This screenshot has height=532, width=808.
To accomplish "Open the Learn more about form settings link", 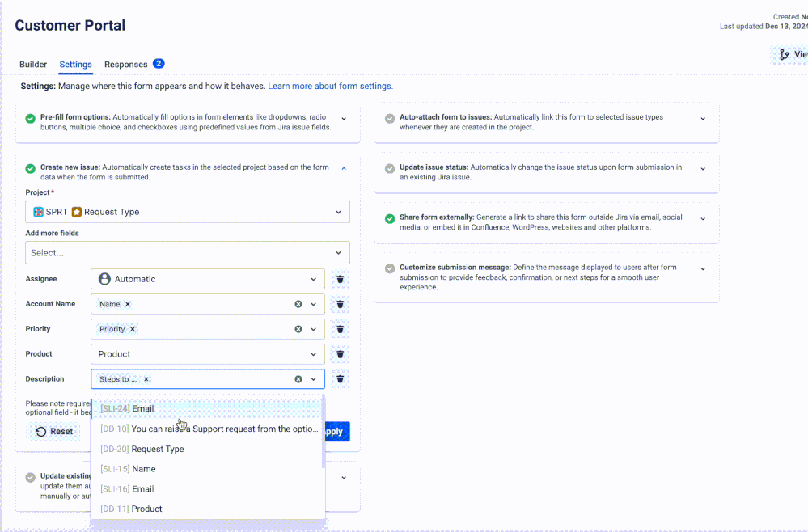I will tap(331, 85).
